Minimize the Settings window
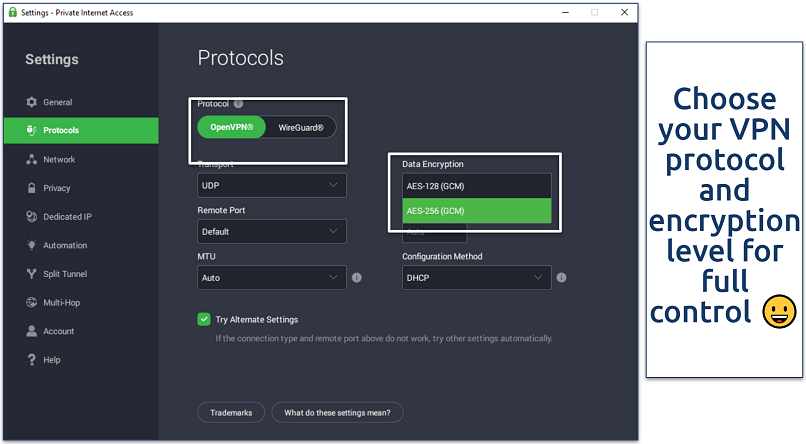806x444 pixels. (565, 12)
